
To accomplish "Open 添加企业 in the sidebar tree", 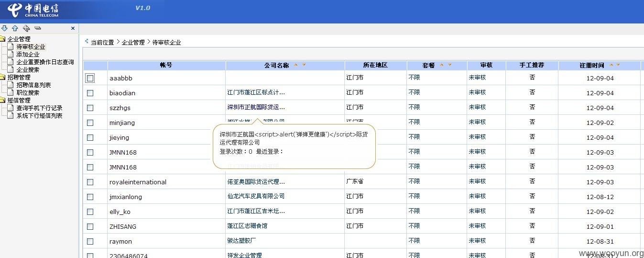I will pyautogui.click(x=28, y=55).
